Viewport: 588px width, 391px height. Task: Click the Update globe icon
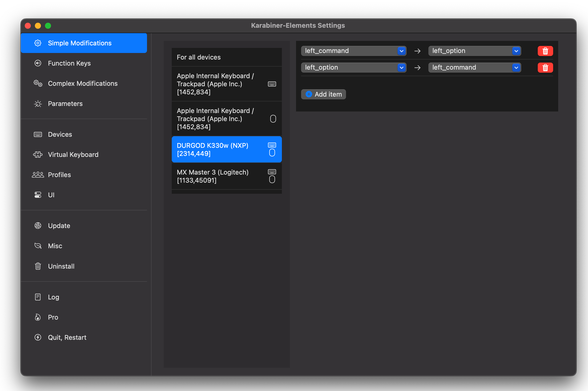pyautogui.click(x=38, y=226)
